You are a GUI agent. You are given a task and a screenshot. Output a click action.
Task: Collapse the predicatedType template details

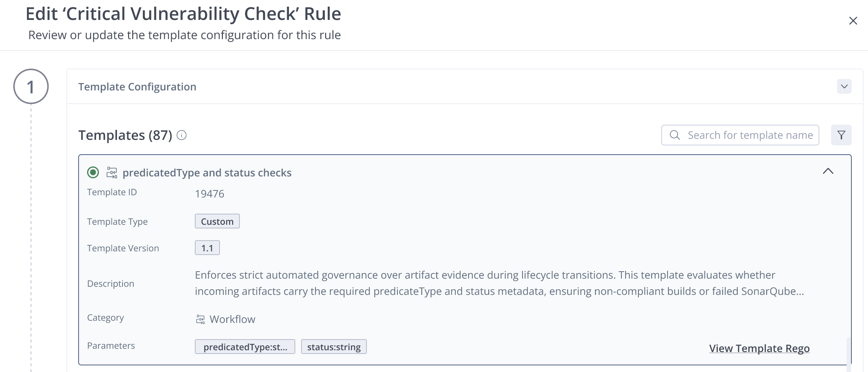[x=828, y=171]
